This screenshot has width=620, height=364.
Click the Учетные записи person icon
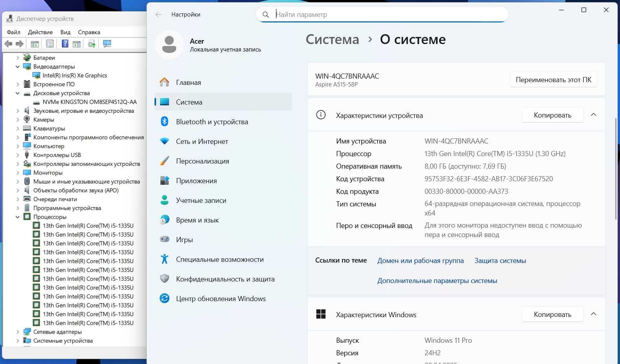pos(164,200)
